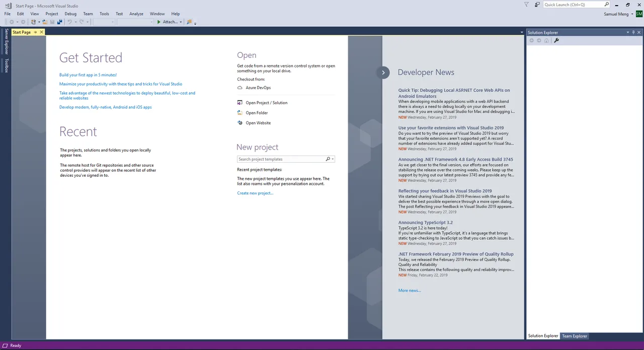Click the Visual Studio logo icon
This screenshot has height=350, width=644.
pos(8,6)
